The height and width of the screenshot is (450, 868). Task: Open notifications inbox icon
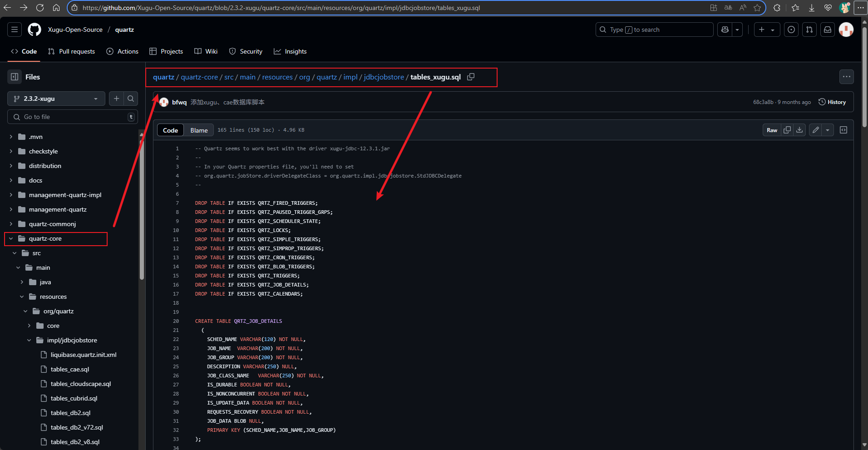[x=828, y=30]
